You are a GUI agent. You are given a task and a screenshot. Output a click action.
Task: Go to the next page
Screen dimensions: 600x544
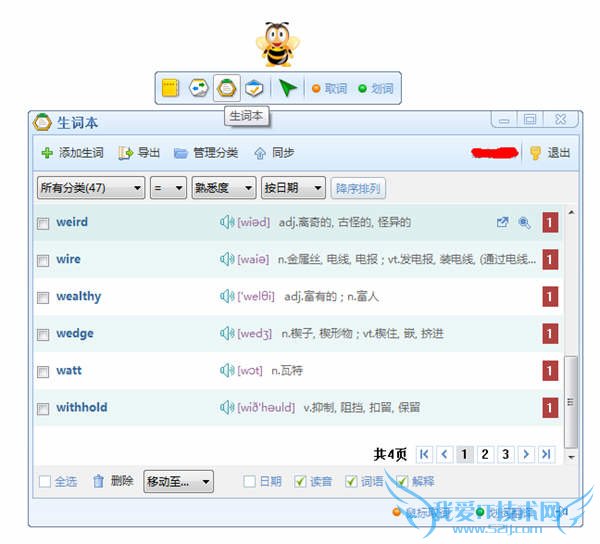coord(526,454)
